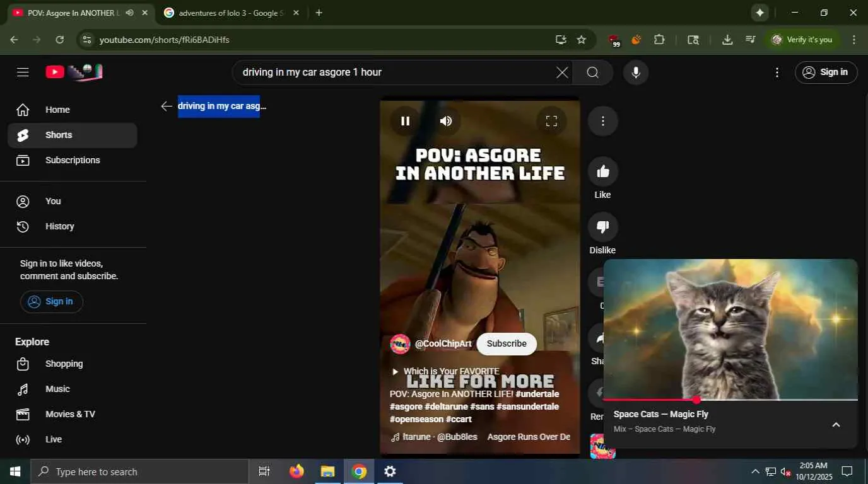Click Chrome's install app icon
The width and height of the screenshot is (868, 484).
click(561, 40)
